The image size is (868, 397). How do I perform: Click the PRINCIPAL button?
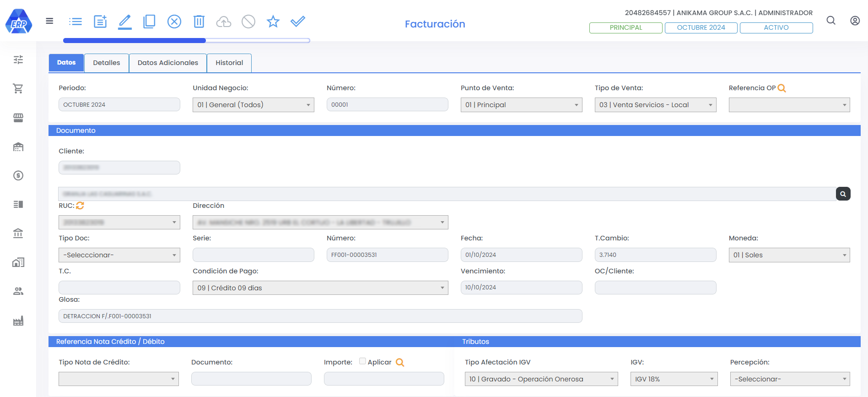pos(626,28)
